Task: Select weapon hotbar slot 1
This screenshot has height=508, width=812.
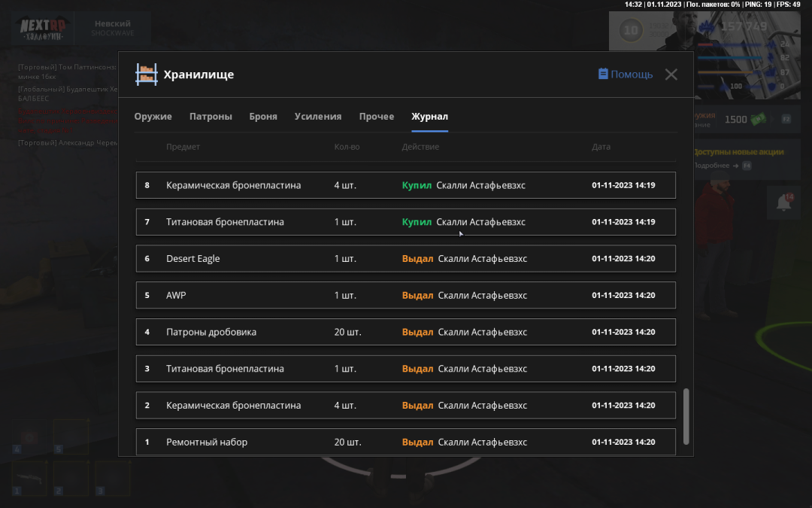Action: tap(29, 478)
